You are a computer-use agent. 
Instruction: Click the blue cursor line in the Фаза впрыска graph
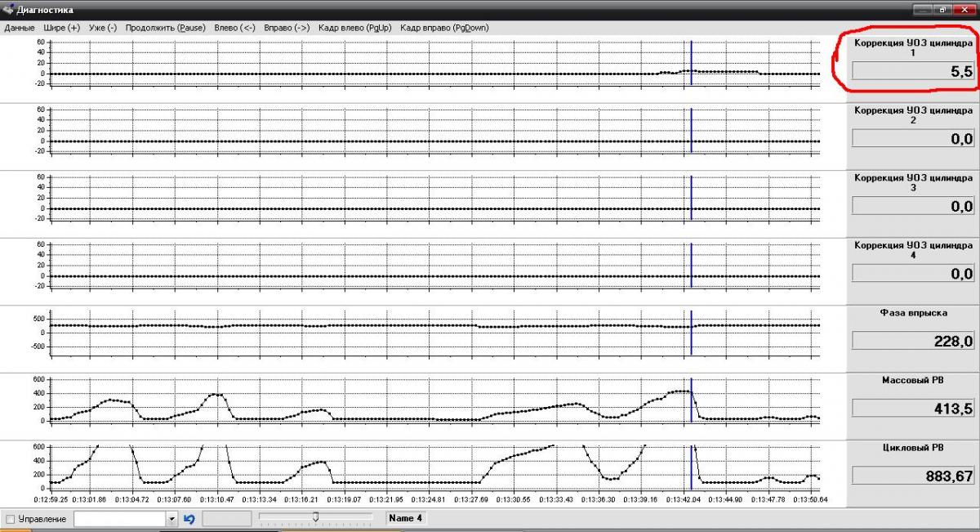[691, 333]
